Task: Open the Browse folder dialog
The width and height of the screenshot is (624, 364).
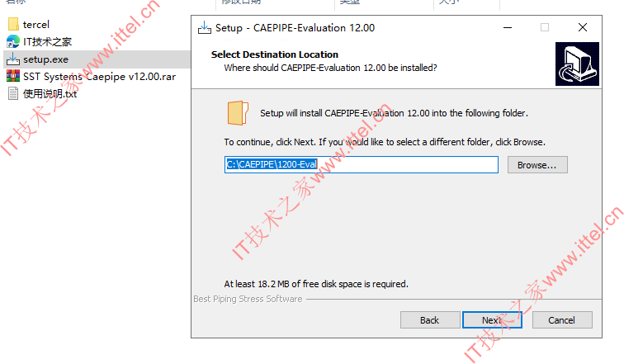Action: tap(537, 165)
